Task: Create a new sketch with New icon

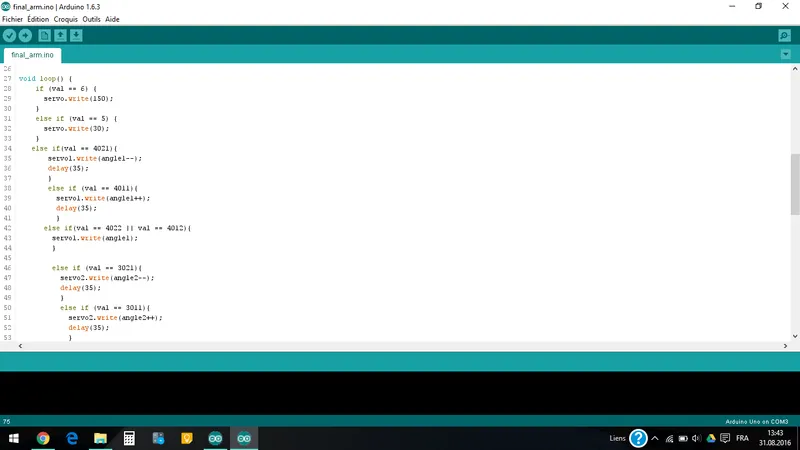Action: click(44, 36)
